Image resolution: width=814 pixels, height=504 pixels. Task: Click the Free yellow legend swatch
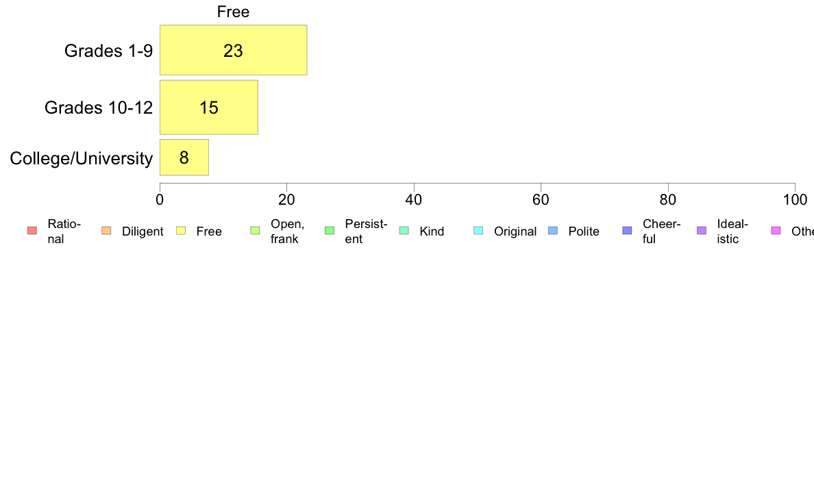[181, 231]
